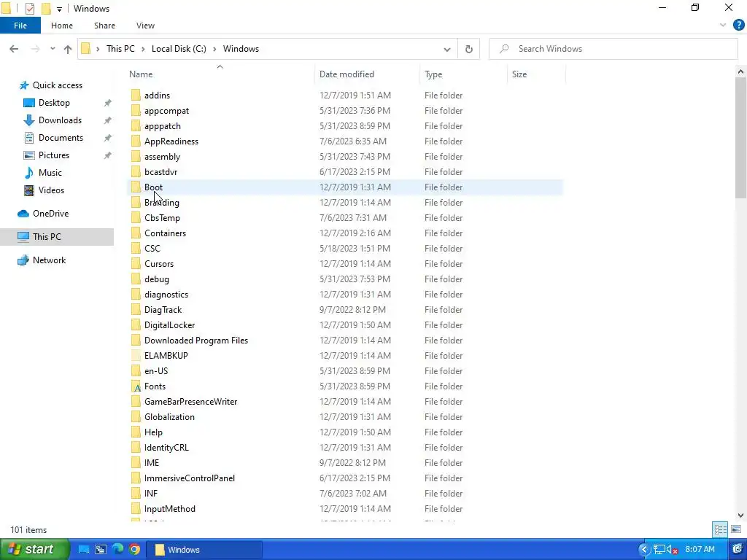This screenshot has height=560, width=747.
Task: Open the address bar history dropdown
Action: click(447, 49)
